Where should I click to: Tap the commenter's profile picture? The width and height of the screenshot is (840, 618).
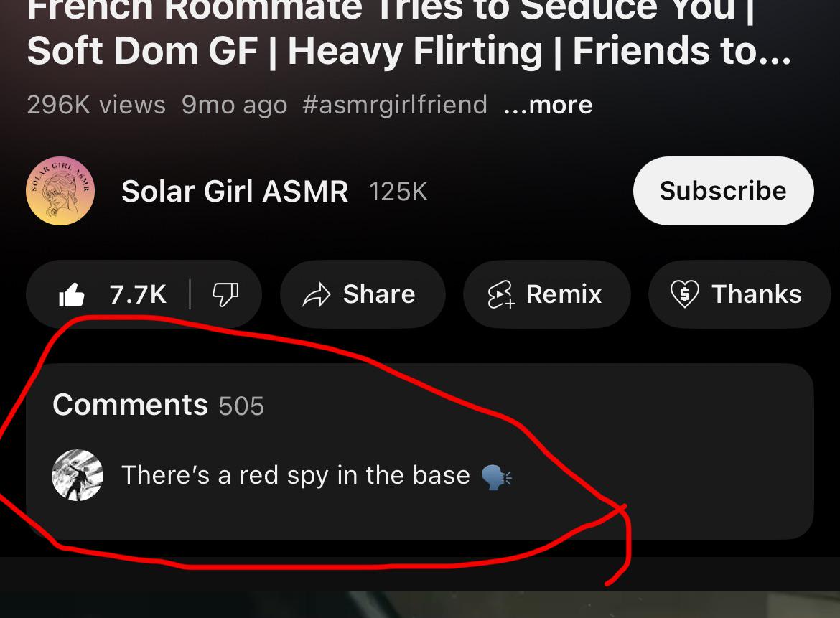[78, 475]
